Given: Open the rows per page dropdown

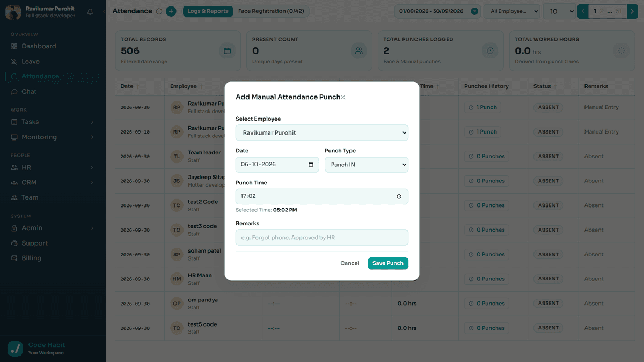Looking at the screenshot, I should pos(559,11).
